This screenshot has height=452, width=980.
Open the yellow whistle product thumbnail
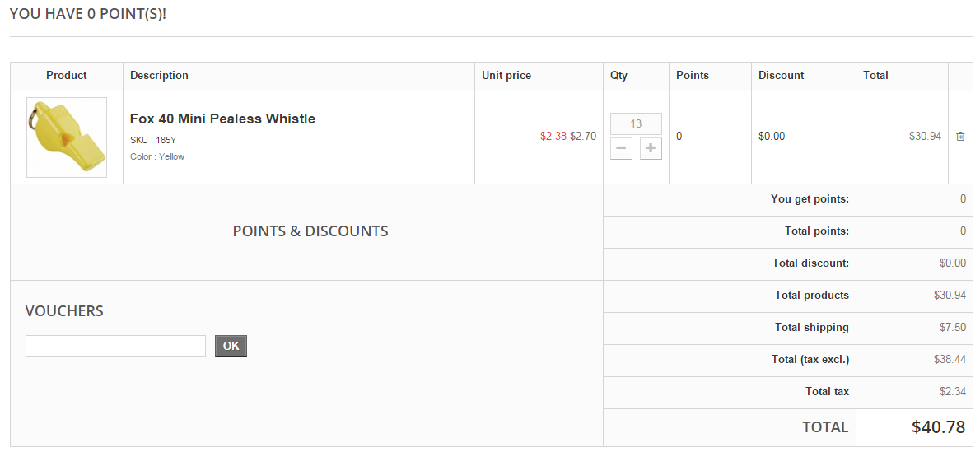67,137
